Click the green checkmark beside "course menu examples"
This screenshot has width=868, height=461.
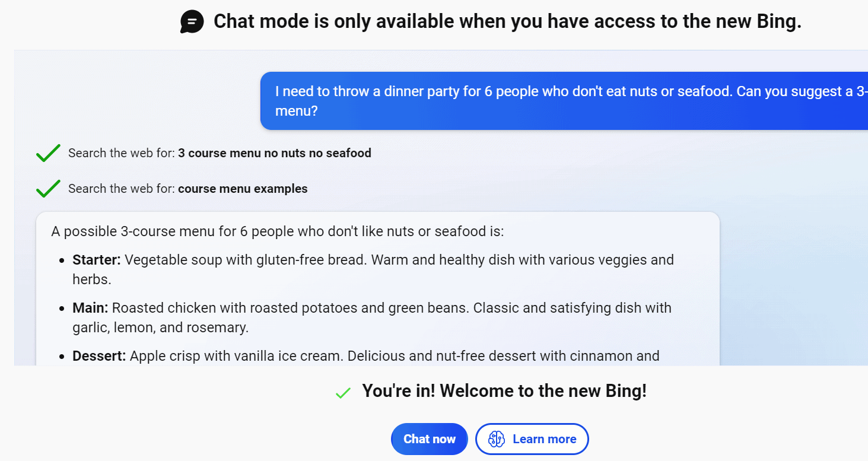pyautogui.click(x=48, y=189)
